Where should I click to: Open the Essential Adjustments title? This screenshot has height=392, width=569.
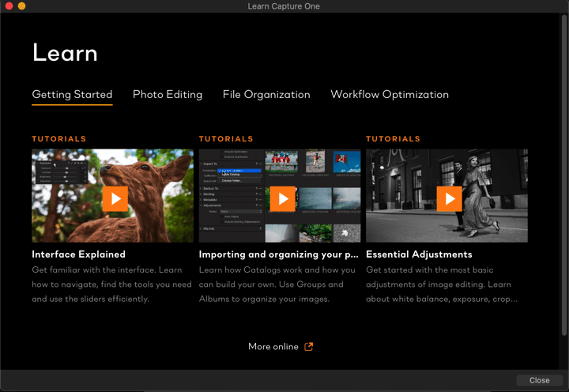[x=419, y=254]
